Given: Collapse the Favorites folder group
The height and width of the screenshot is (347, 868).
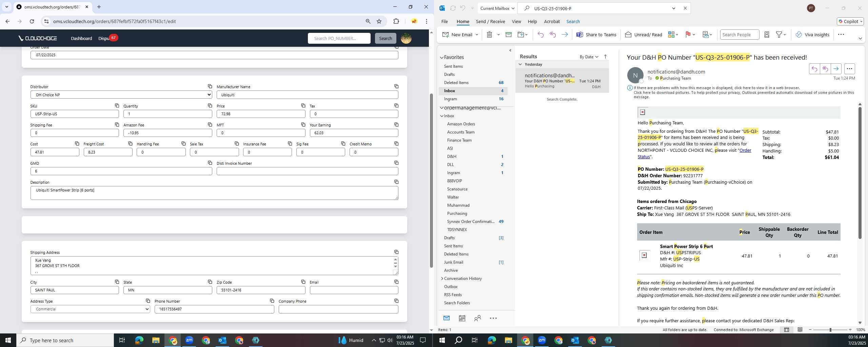Looking at the screenshot, I should click(442, 57).
